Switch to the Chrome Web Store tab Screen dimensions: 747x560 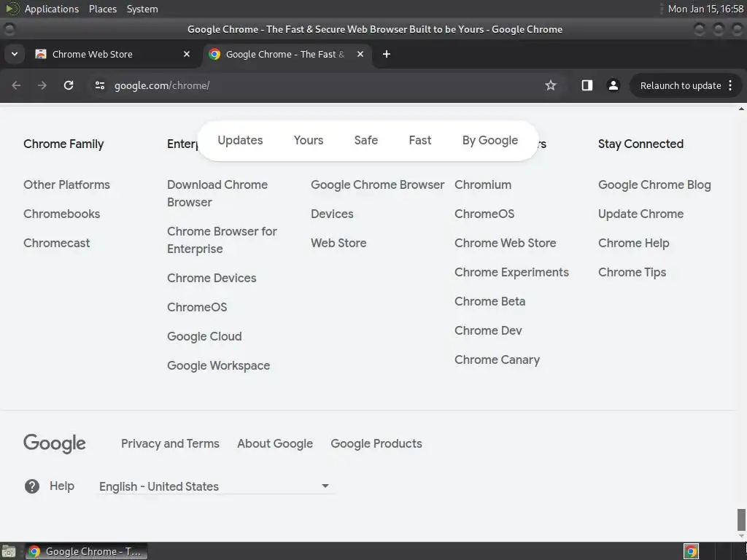click(113, 54)
